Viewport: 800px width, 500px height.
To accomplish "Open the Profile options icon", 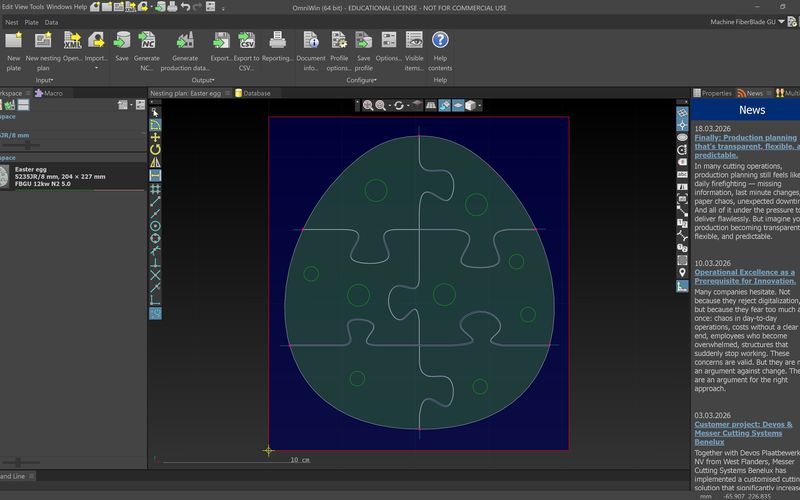I will coord(339,40).
